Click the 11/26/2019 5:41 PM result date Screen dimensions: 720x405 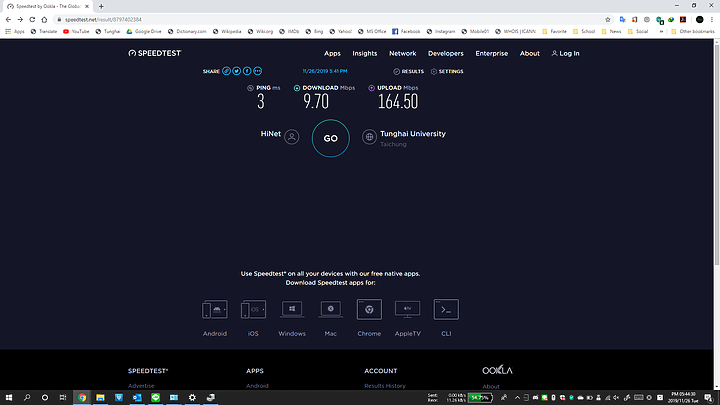pyautogui.click(x=325, y=71)
